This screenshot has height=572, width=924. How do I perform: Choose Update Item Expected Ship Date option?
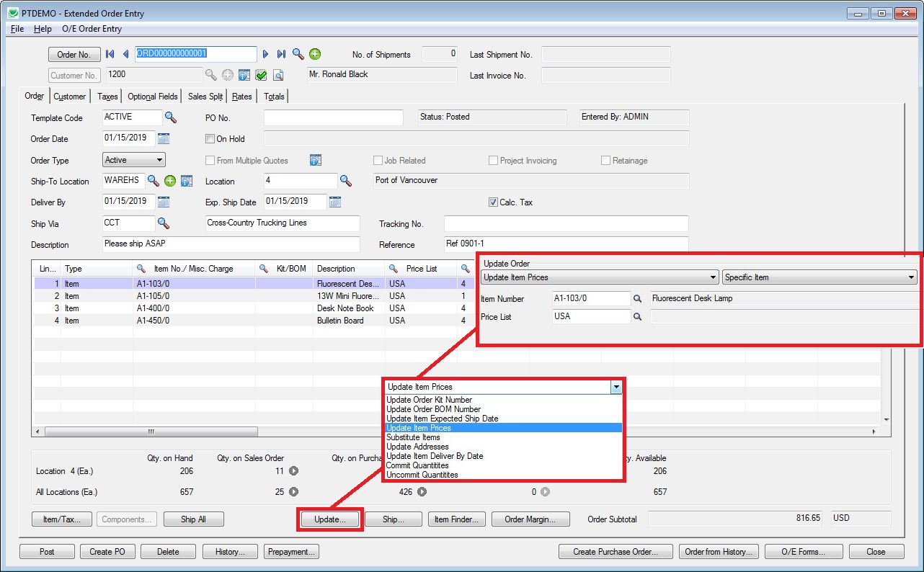point(442,419)
